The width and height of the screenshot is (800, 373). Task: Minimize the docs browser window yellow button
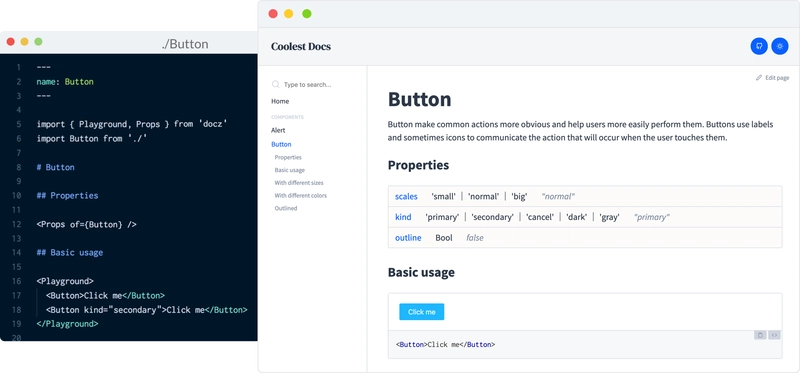click(x=288, y=14)
